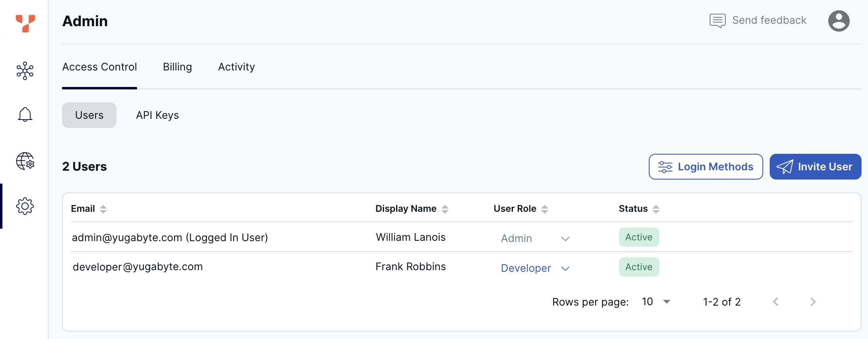The height and width of the screenshot is (339, 868).
Task: Go to the next page of users
Action: 813,302
